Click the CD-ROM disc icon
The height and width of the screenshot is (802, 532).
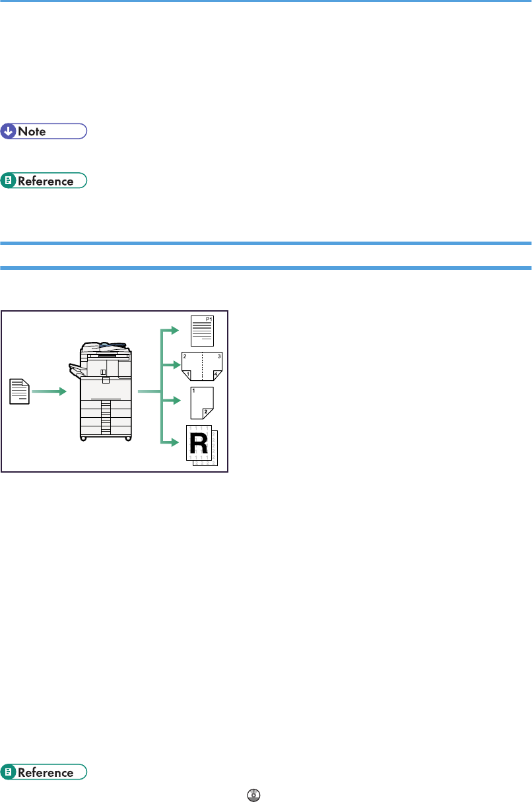pyautogui.click(x=253, y=795)
